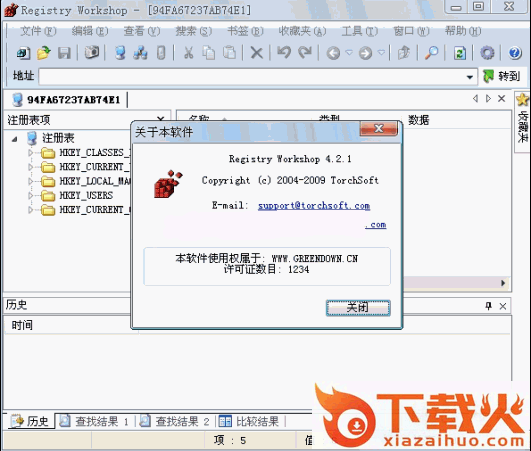This screenshot has height=451, width=531.
Task: Open the 收藏夹(A) menu
Action: click(302, 31)
